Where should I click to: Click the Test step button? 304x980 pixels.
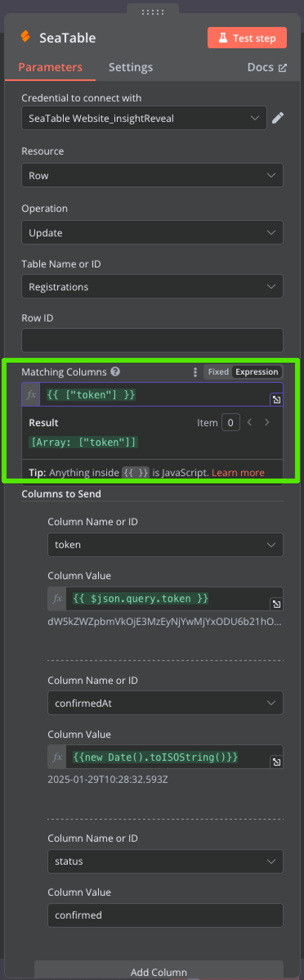click(247, 38)
